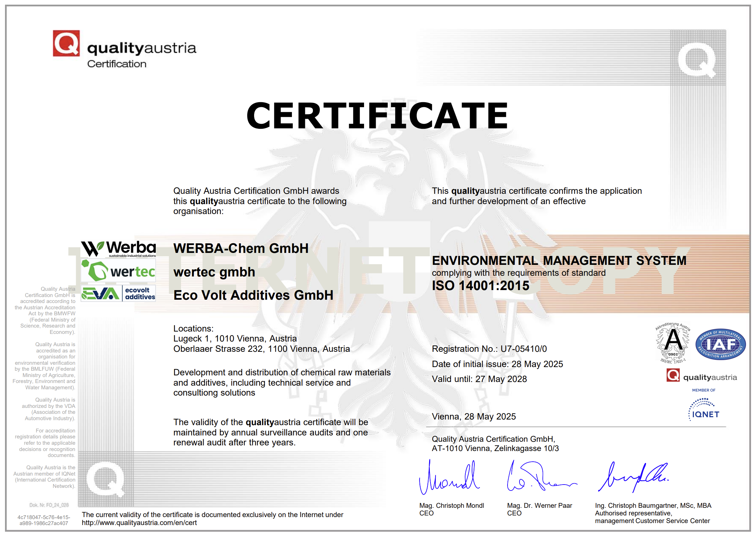This screenshot has height=537, width=756.
Task: Select the text wertec gmbh
Action: [214, 272]
